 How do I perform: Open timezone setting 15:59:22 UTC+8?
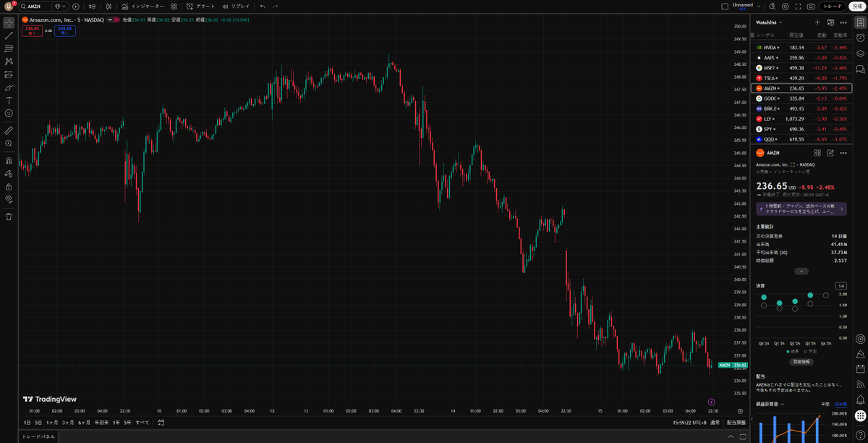click(x=689, y=422)
